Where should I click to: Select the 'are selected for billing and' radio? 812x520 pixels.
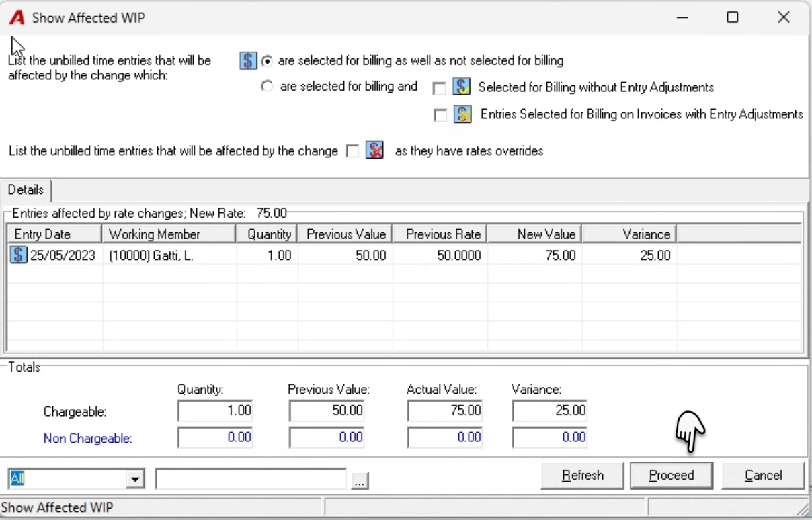(x=267, y=87)
